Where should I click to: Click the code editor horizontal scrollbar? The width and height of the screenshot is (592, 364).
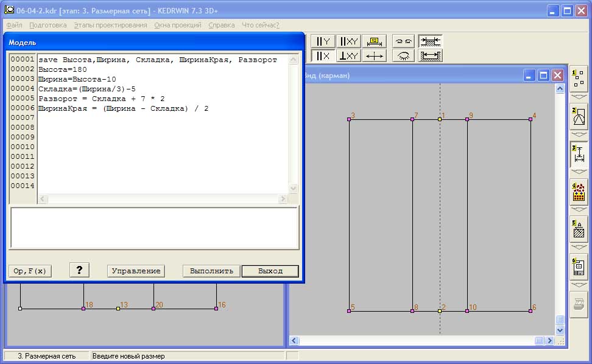coord(162,199)
